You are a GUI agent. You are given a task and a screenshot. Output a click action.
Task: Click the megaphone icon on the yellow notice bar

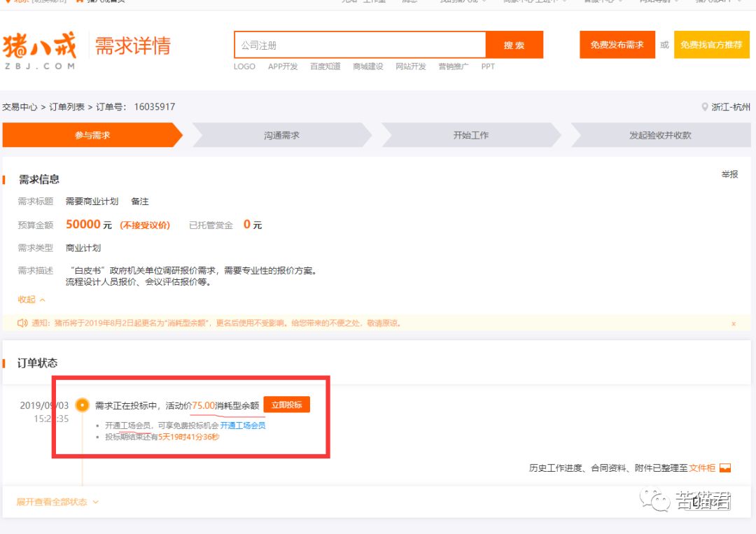click(x=21, y=323)
